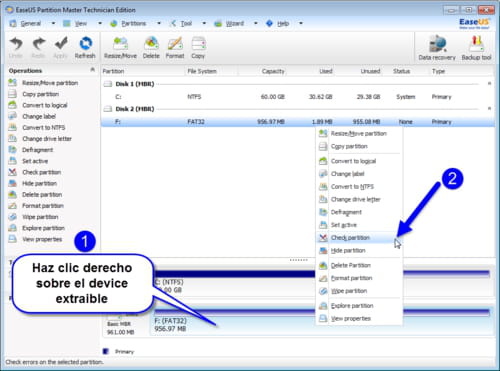Expand the Tool menu dropdown arrow
The width and height of the screenshot is (500, 371).
tap(204, 23)
